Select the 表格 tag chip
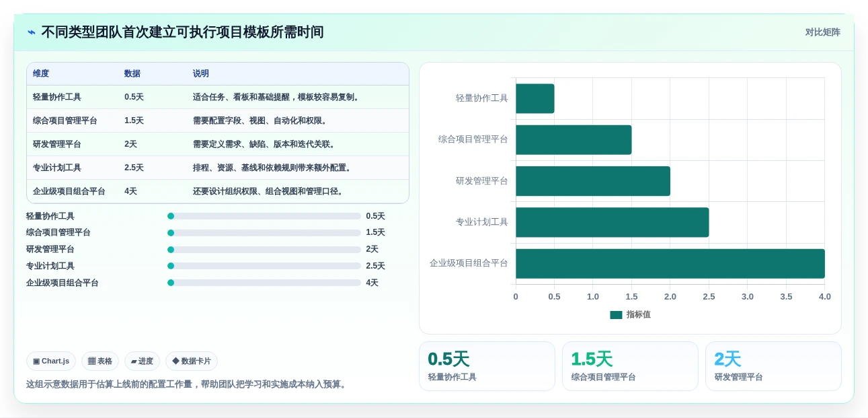 click(100, 361)
